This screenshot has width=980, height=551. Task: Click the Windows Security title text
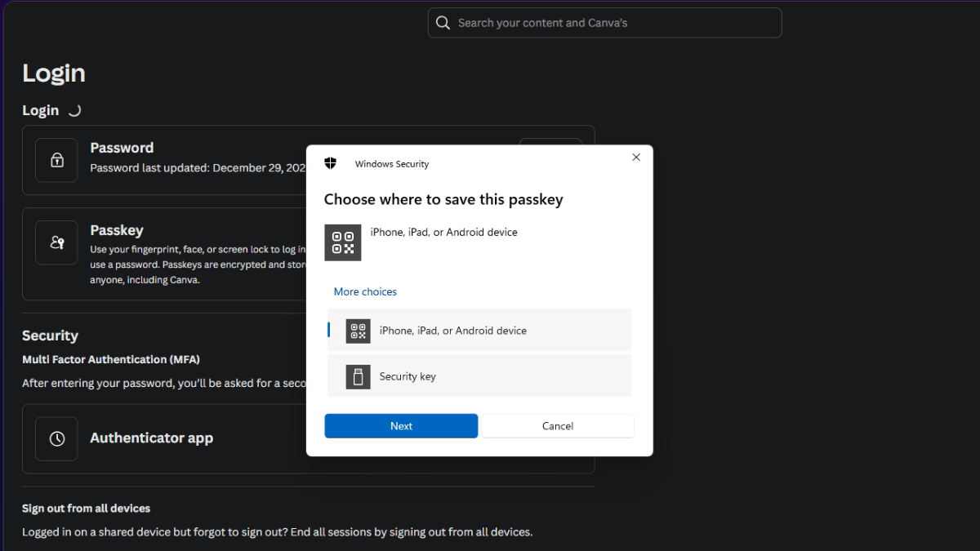392,164
